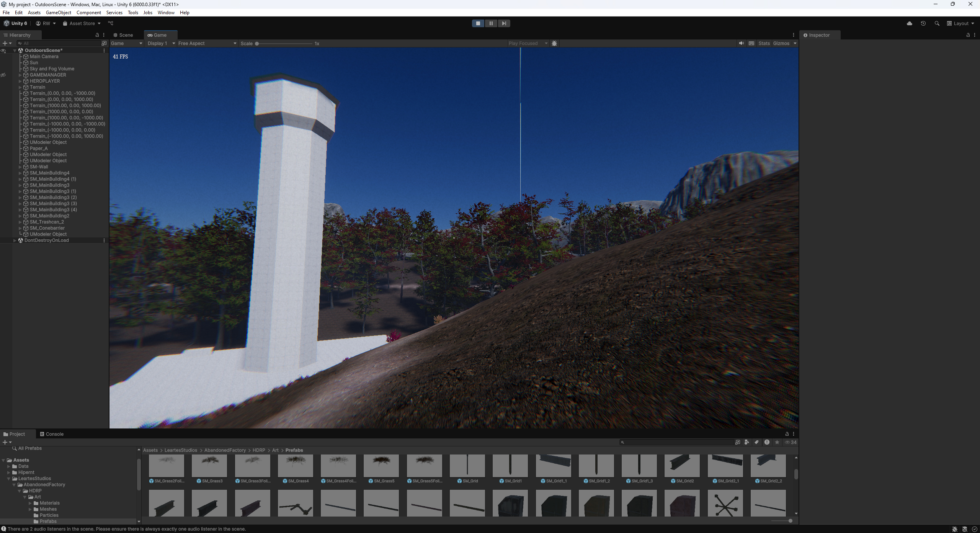This screenshot has width=980, height=533.
Task: Click the Step frame button
Action: (504, 23)
